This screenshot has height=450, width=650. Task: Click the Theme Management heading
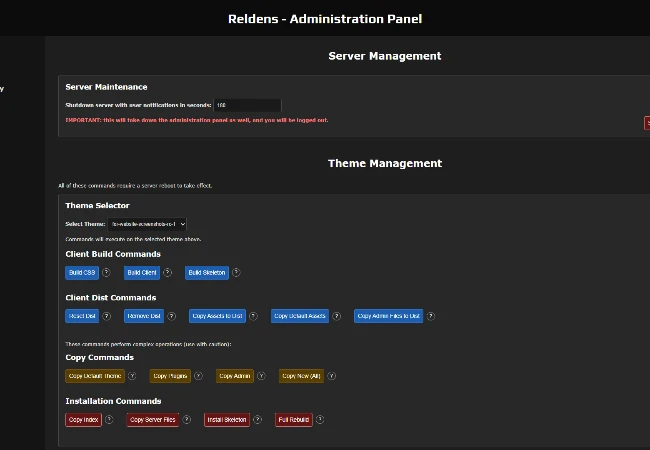tap(385, 163)
